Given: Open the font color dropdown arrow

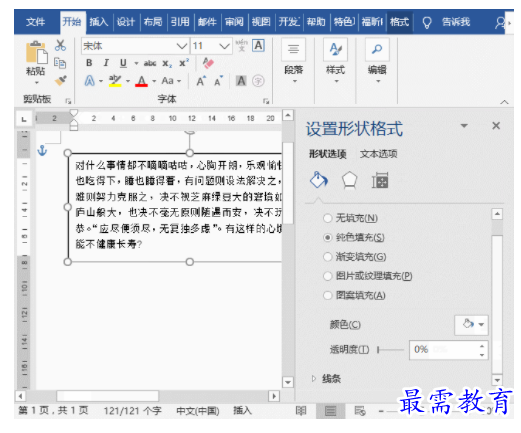Looking at the screenshot, I should pos(154,81).
